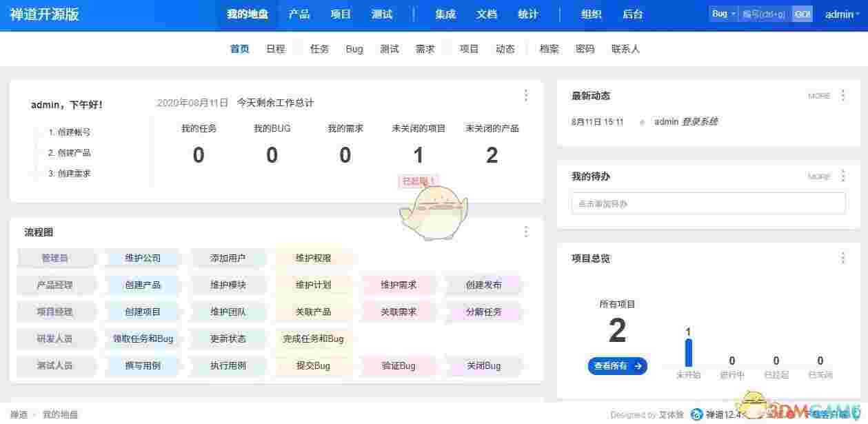Open the 最新动态 panel options icon
Screen dimensions: 868x424
click(843, 95)
